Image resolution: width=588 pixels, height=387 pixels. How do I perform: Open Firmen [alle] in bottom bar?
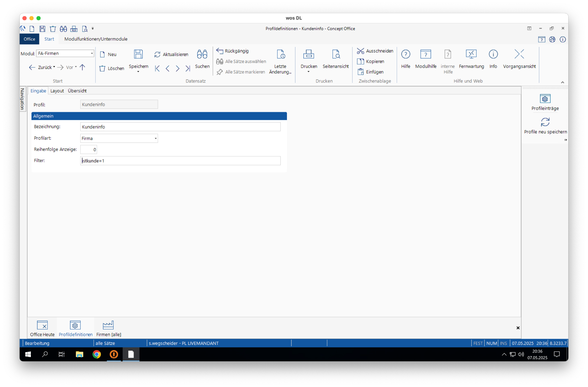pyautogui.click(x=108, y=328)
